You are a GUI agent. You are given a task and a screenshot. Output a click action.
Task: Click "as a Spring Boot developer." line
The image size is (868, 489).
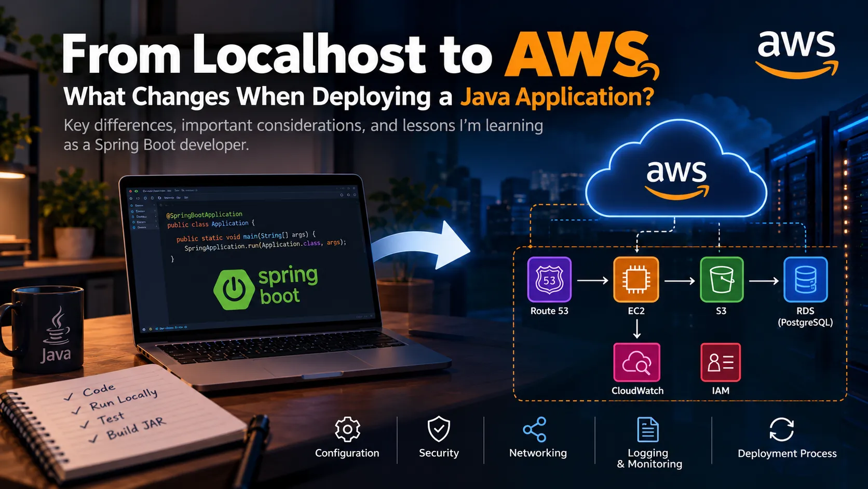click(156, 145)
